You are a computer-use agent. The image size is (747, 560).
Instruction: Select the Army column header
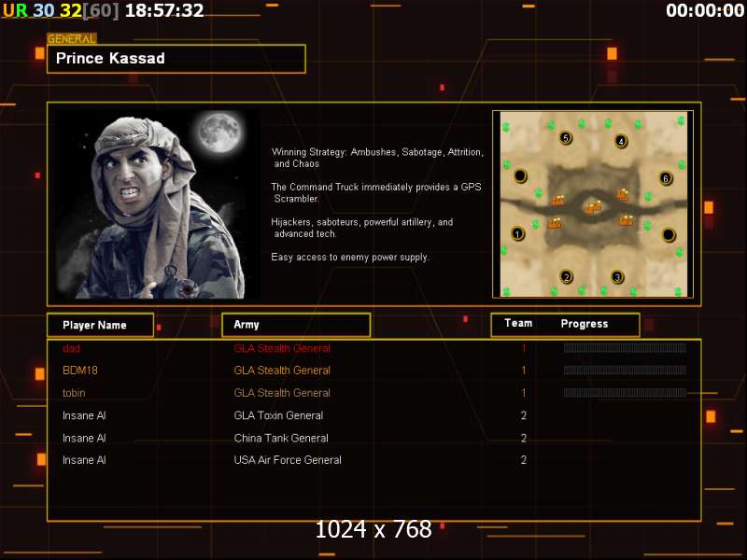pos(296,325)
